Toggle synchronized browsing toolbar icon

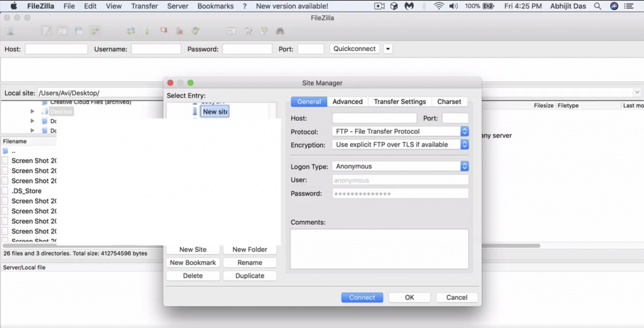(264, 31)
